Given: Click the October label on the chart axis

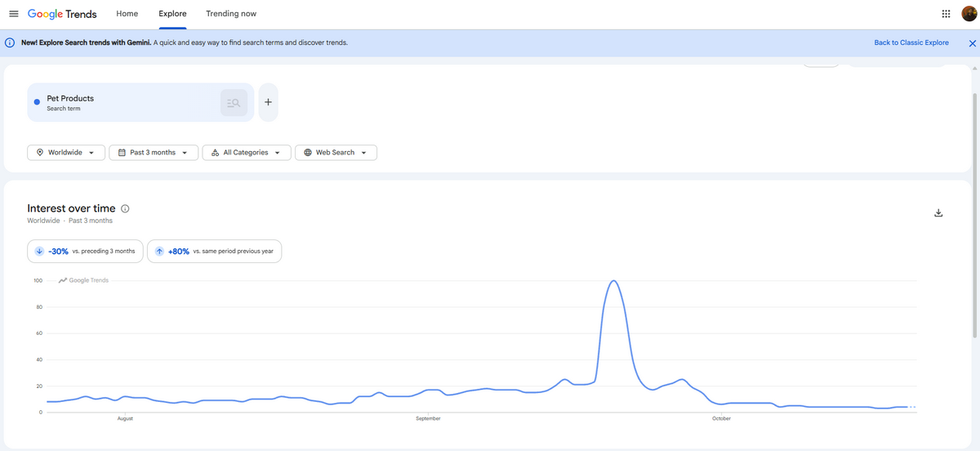Looking at the screenshot, I should (x=721, y=418).
